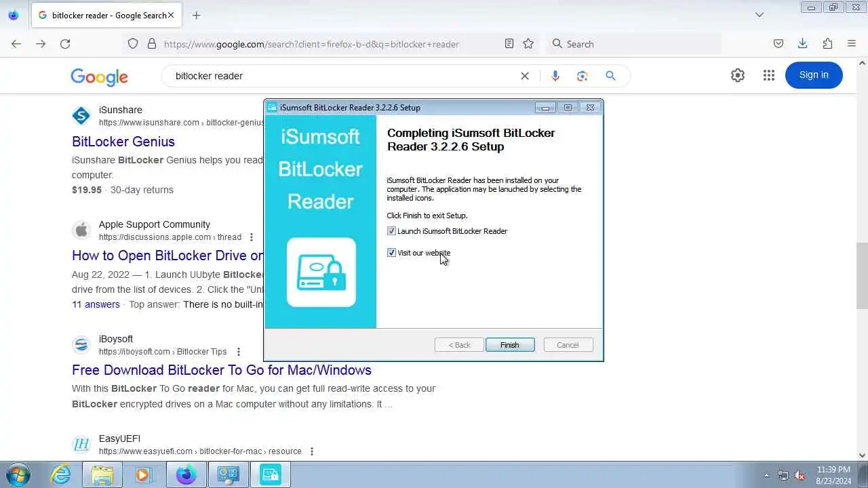The image size is (868, 488).
Task: Open the Pocket save icon
Action: [778, 43]
